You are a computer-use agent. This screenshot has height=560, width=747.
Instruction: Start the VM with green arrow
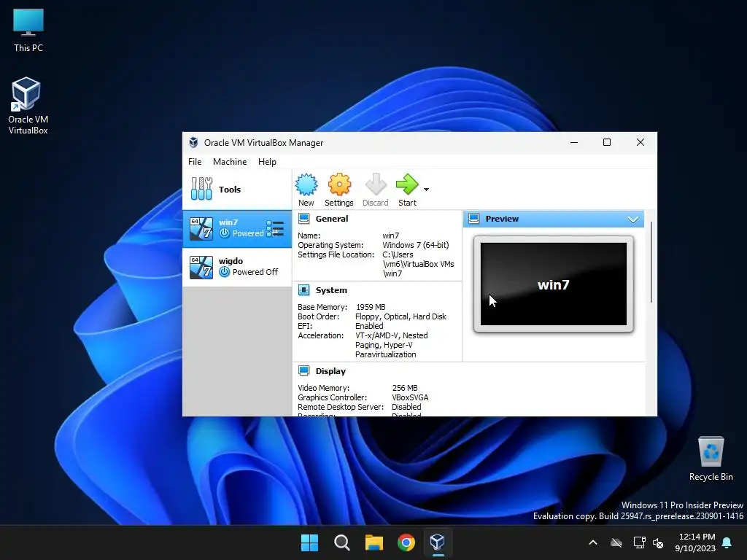point(407,184)
